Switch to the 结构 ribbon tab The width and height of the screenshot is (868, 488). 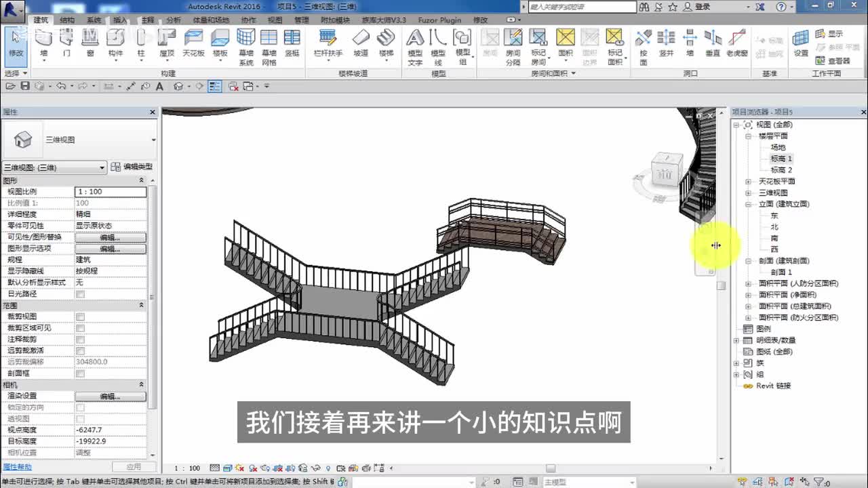(67, 20)
